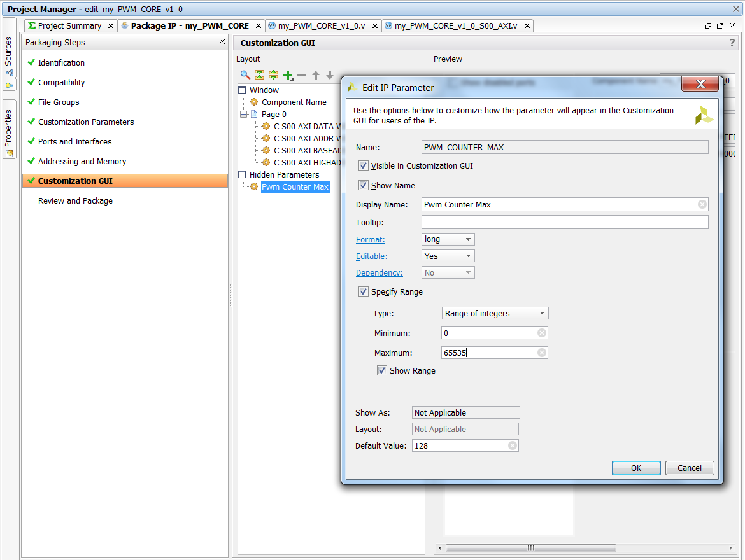Click the collapse all icon in Layout toolbar
The width and height of the screenshot is (745, 560).
pos(259,75)
